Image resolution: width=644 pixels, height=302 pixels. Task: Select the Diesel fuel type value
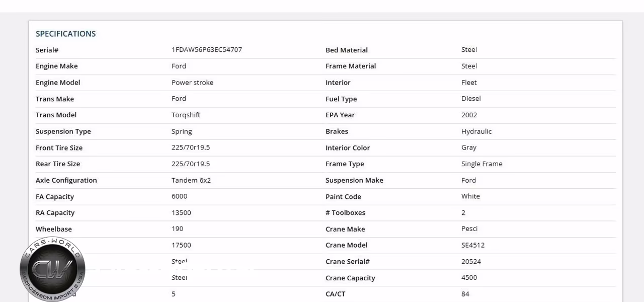point(471,99)
